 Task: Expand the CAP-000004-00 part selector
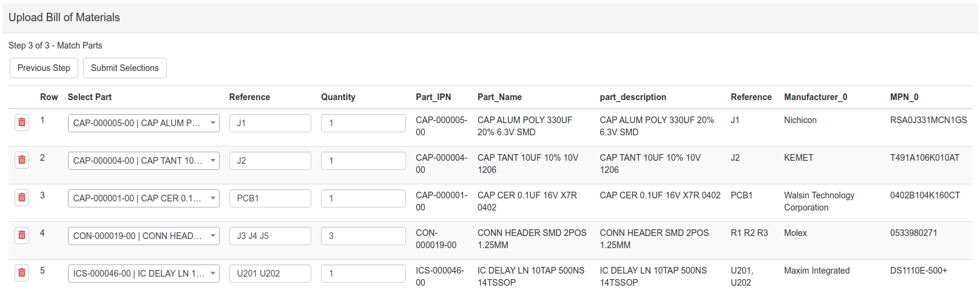point(143,161)
